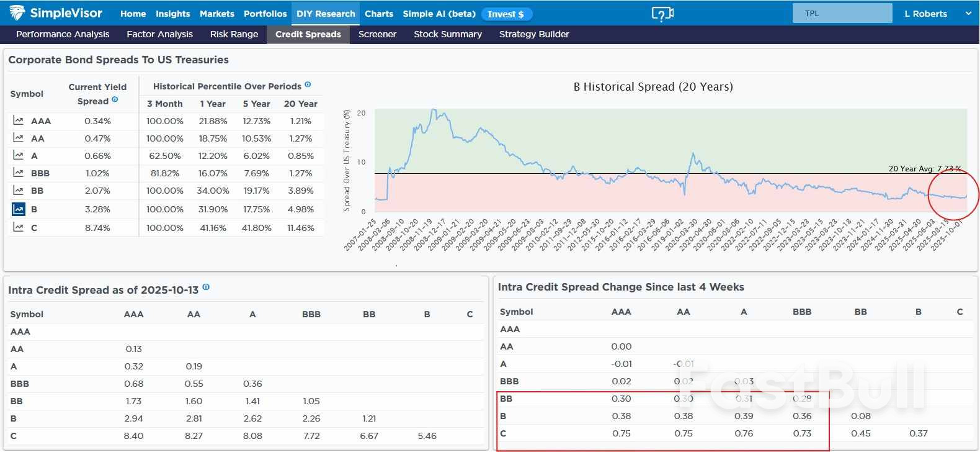This screenshot has width=980, height=452.
Task: Switch to the Risk Range tab
Action: [234, 34]
